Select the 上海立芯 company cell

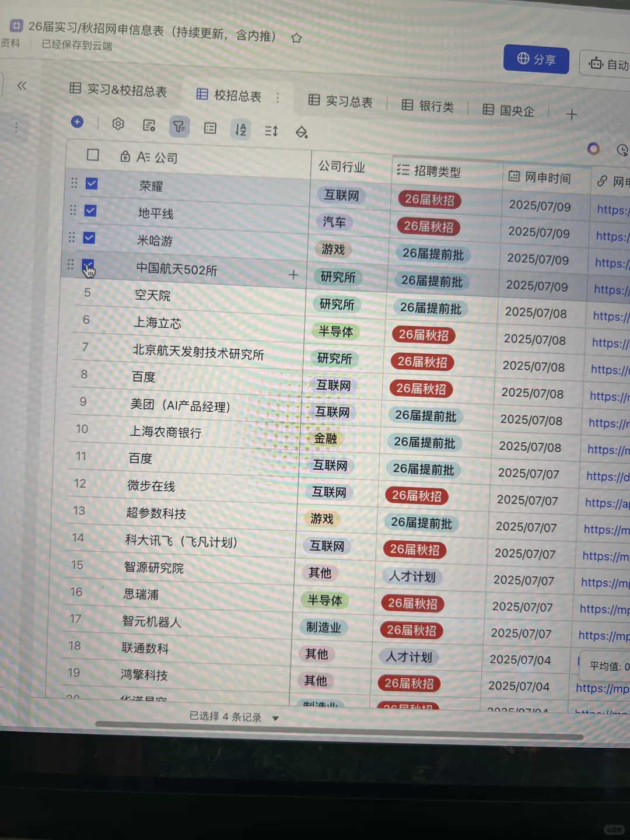click(x=158, y=323)
